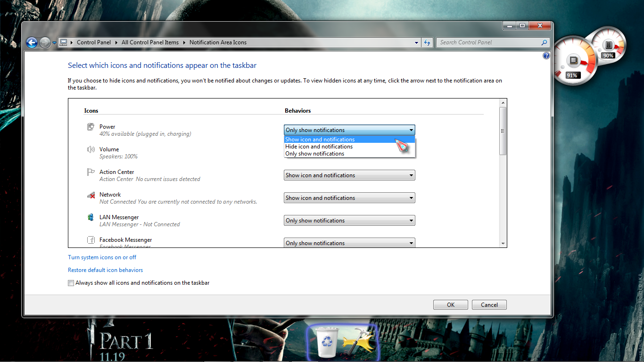Expand arrow after Control Panel breadcrumb
Image resolution: width=644 pixels, height=362 pixels.
116,42
